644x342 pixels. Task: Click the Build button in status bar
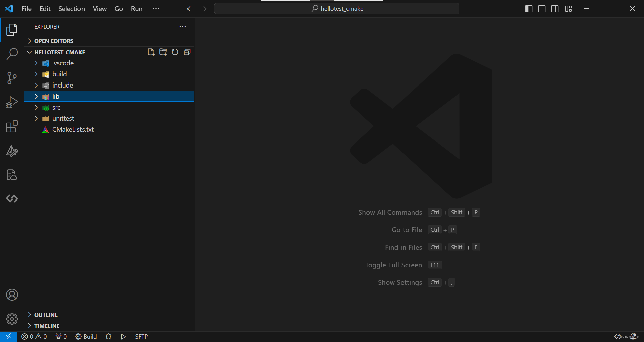point(86,336)
